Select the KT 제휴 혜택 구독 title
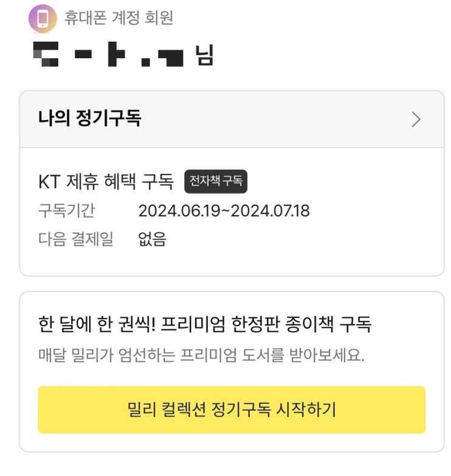This screenshot has height=476, width=451. pyautogui.click(x=106, y=181)
